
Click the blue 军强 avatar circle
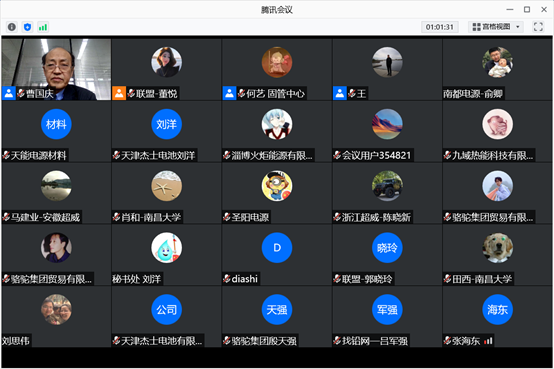(x=387, y=310)
